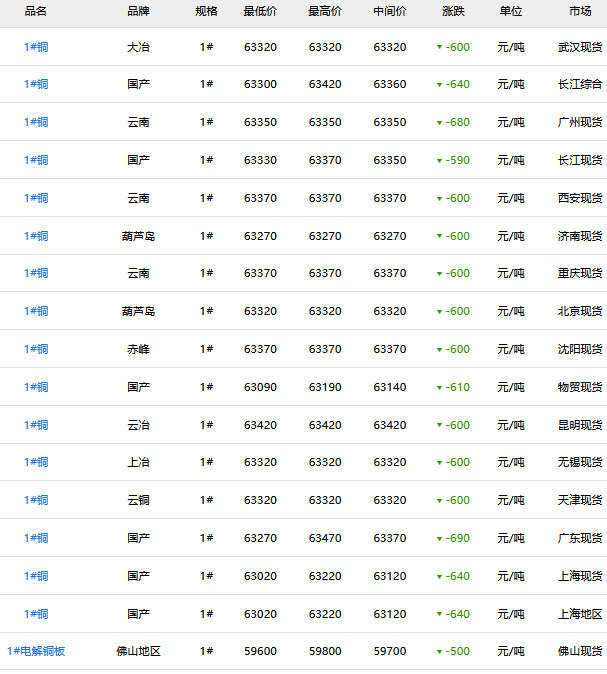
Task: Select the 大冶 brand cell
Action: point(139,47)
